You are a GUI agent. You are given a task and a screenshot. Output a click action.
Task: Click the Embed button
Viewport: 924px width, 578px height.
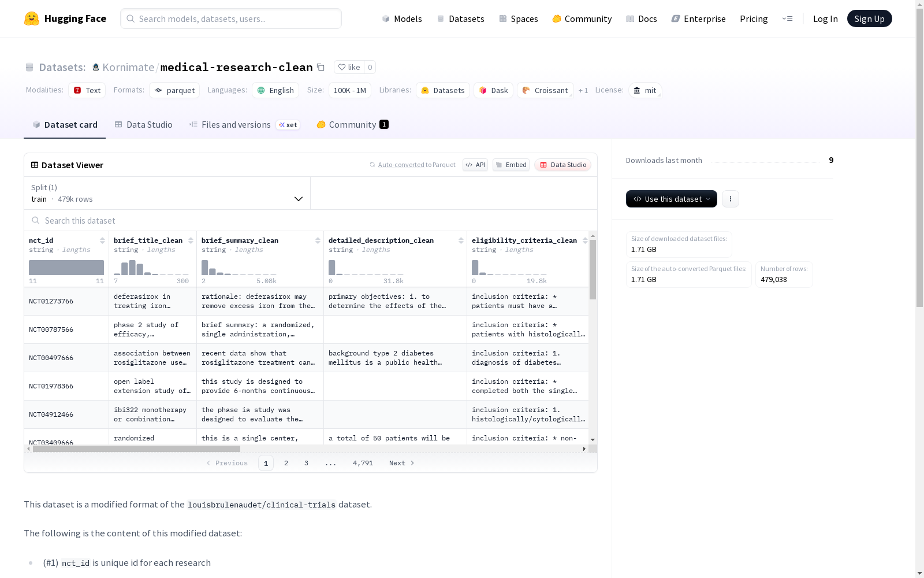tap(511, 165)
